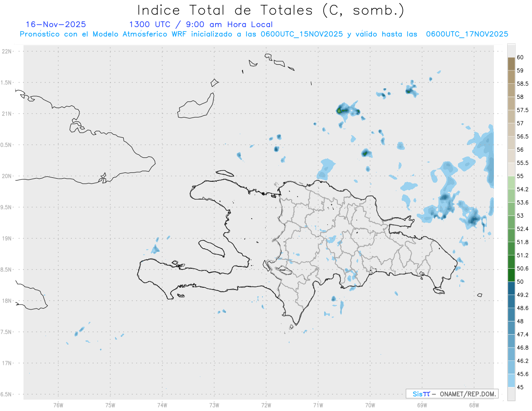The image size is (532, 411).
Task: Click the "20N" latitude axis label
Action: click(7, 176)
